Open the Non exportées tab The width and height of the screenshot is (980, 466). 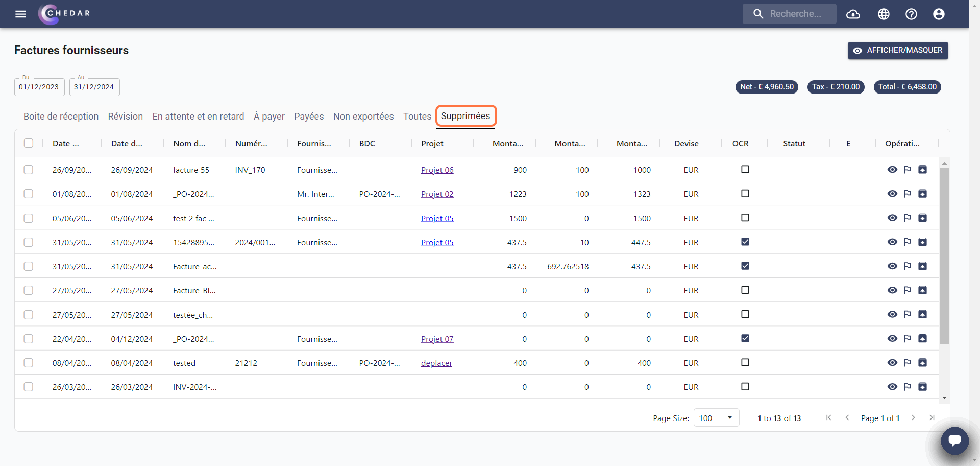(x=363, y=116)
